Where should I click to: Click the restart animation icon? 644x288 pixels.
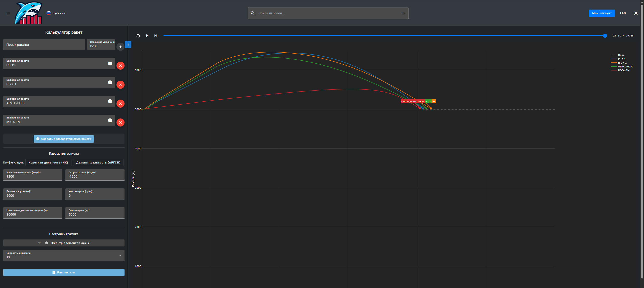[138, 36]
